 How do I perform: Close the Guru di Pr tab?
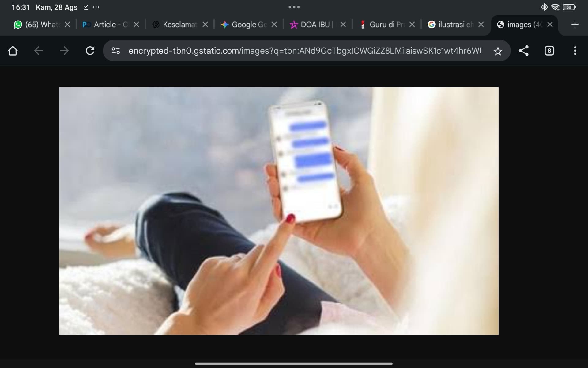[412, 25]
